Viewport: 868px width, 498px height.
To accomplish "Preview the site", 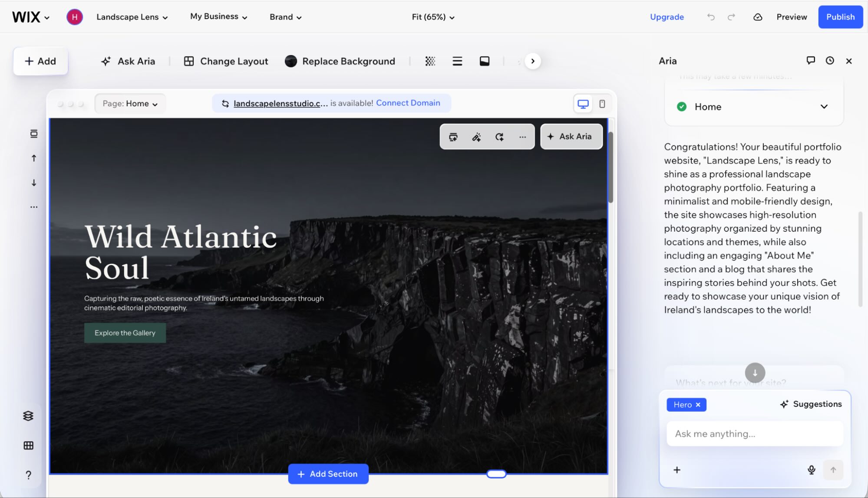I will (x=792, y=17).
